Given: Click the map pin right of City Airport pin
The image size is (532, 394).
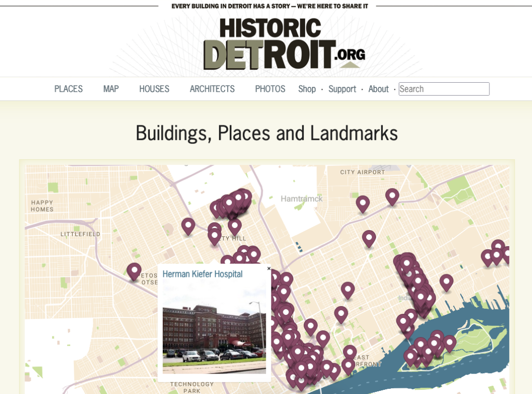Looking at the screenshot, I should [392, 196].
